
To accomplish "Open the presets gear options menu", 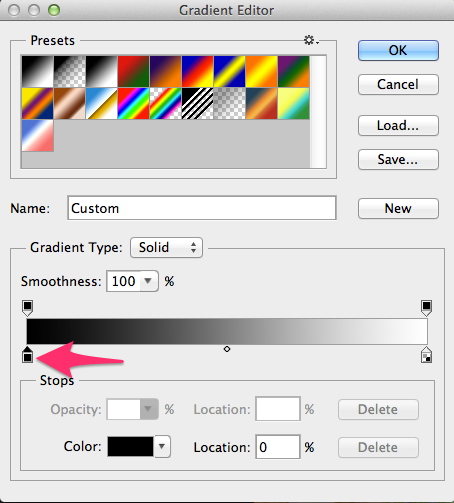I will pyautogui.click(x=311, y=40).
